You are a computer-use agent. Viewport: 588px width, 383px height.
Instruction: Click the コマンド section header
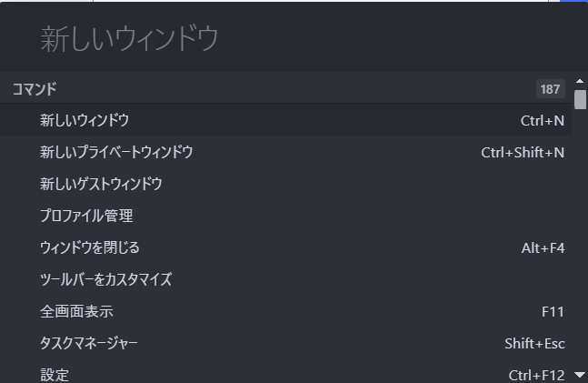(x=35, y=89)
